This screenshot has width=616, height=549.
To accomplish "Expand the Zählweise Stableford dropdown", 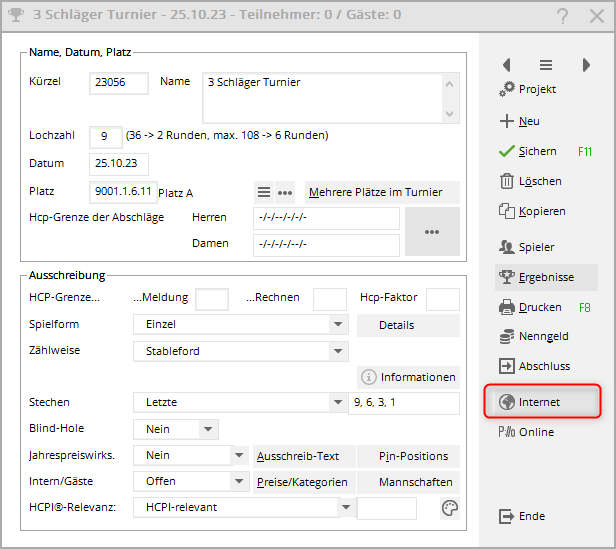I will (338, 351).
